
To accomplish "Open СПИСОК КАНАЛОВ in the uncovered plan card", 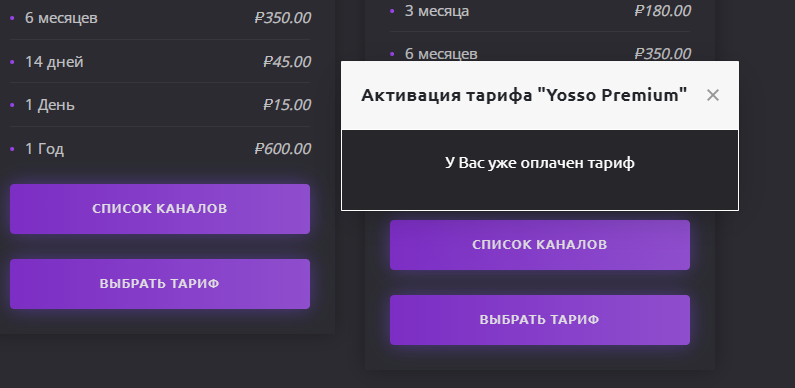I will tap(160, 209).
